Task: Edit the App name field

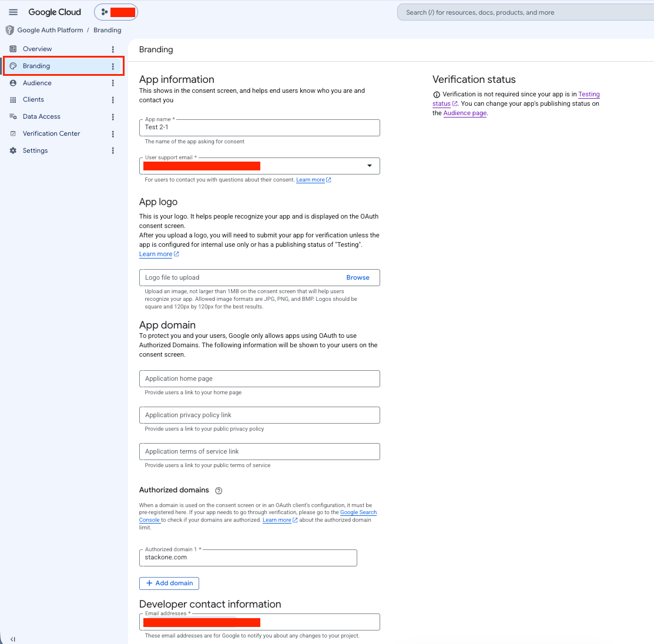Action: (x=260, y=128)
